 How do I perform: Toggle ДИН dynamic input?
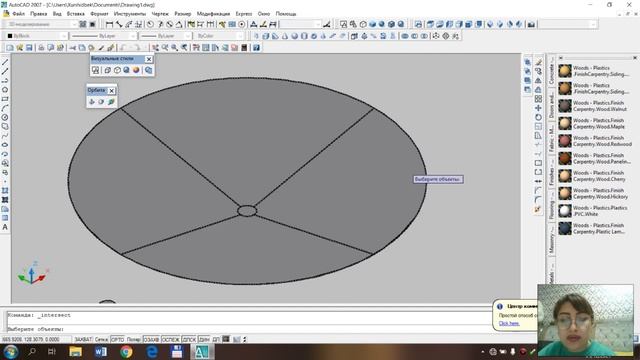(204, 340)
